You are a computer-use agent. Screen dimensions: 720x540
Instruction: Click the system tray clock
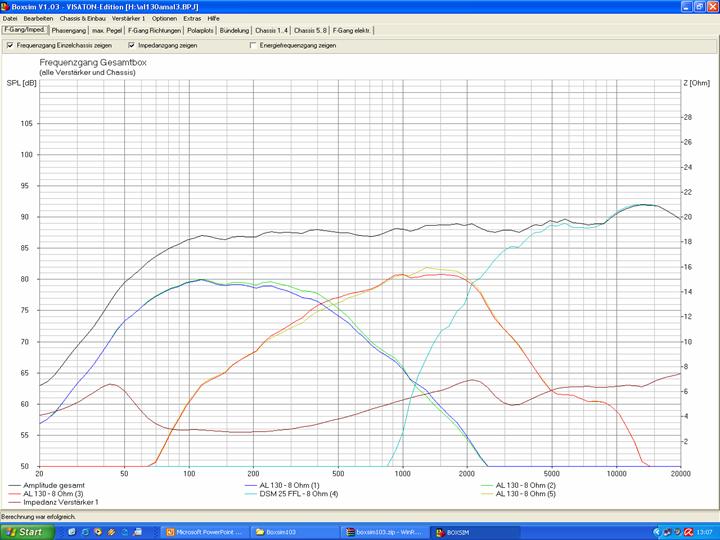click(x=705, y=532)
